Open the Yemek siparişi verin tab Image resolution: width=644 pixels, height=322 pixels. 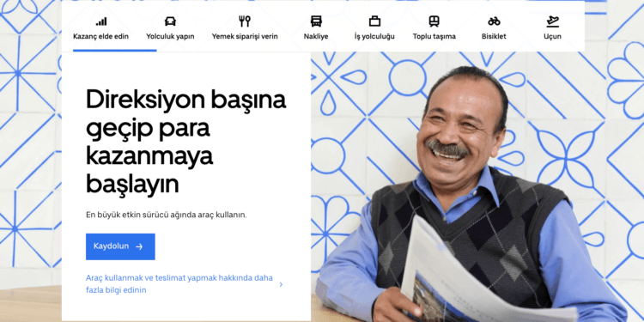(245, 37)
